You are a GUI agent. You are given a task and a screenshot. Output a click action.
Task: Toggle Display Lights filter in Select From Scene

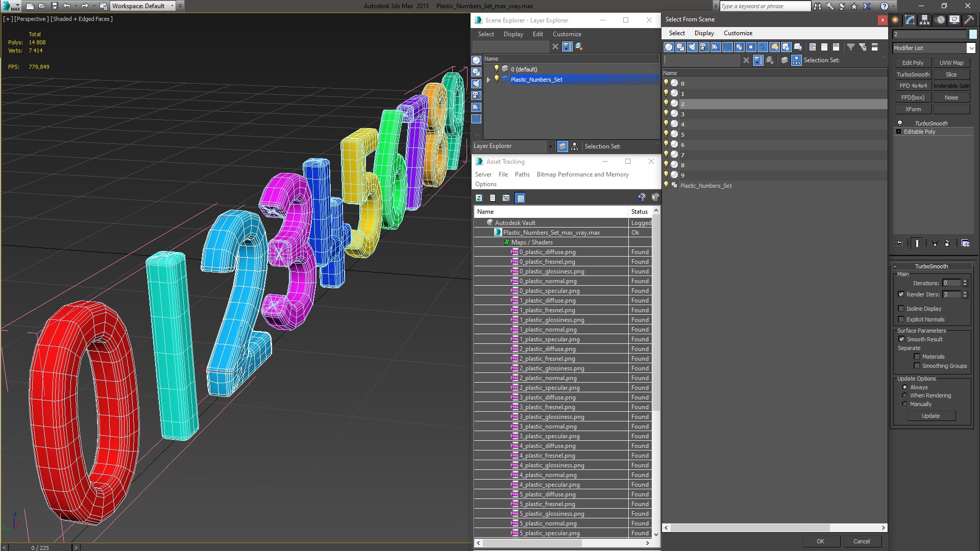coord(692,47)
